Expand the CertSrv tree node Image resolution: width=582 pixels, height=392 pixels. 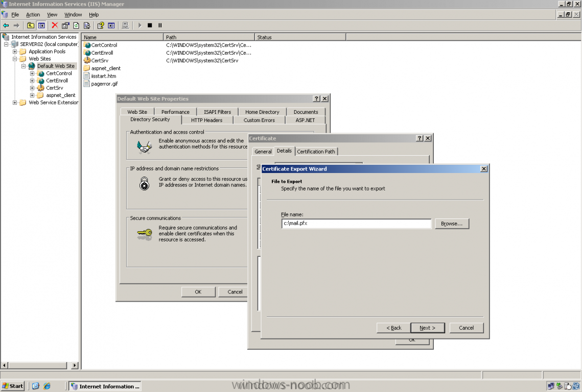tap(32, 88)
